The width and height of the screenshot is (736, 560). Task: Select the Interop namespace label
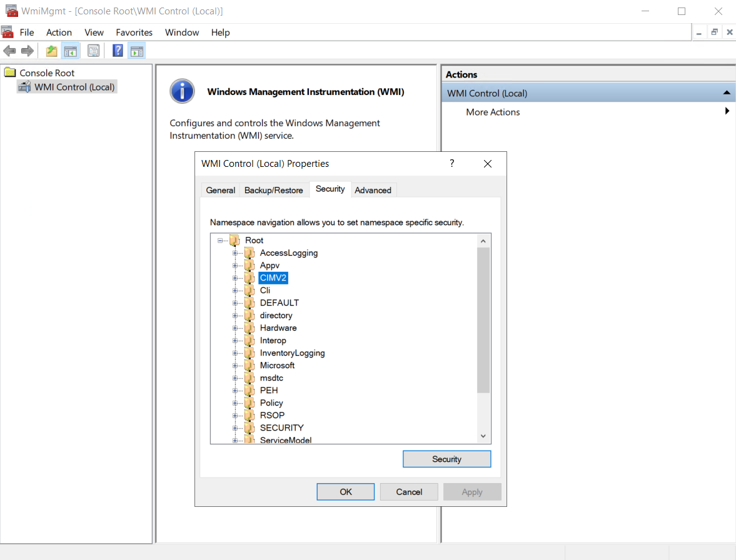273,341
